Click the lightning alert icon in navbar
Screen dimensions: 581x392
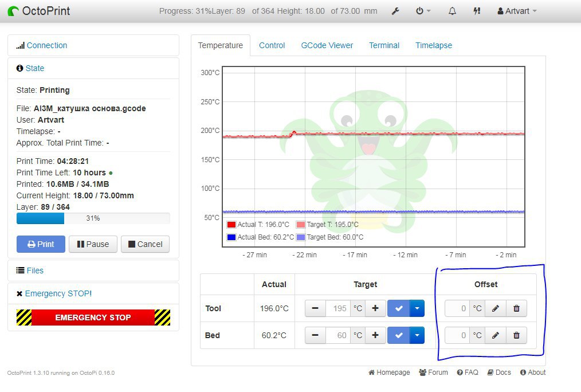pos(477,11)
